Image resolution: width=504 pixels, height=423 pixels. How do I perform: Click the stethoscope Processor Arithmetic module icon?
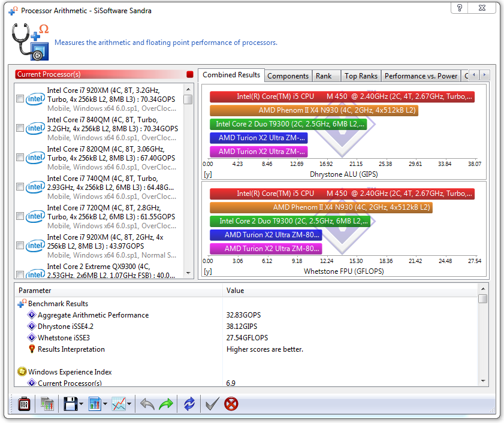(30, 42)
